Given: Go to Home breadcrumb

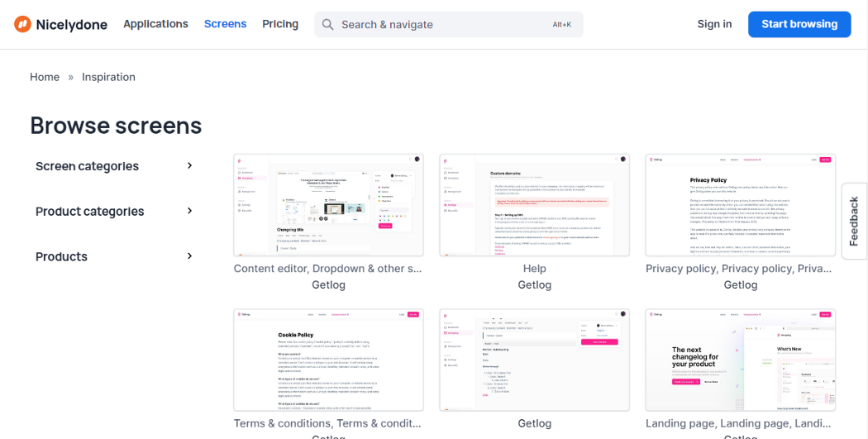Looking at the screenshot, I should 45,77.
